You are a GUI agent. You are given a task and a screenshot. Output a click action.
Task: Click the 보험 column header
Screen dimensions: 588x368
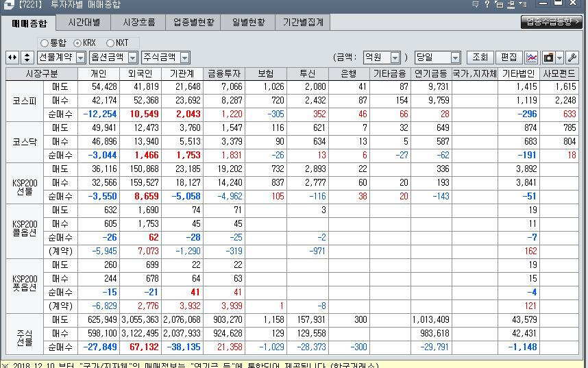[x=266, y=73]
